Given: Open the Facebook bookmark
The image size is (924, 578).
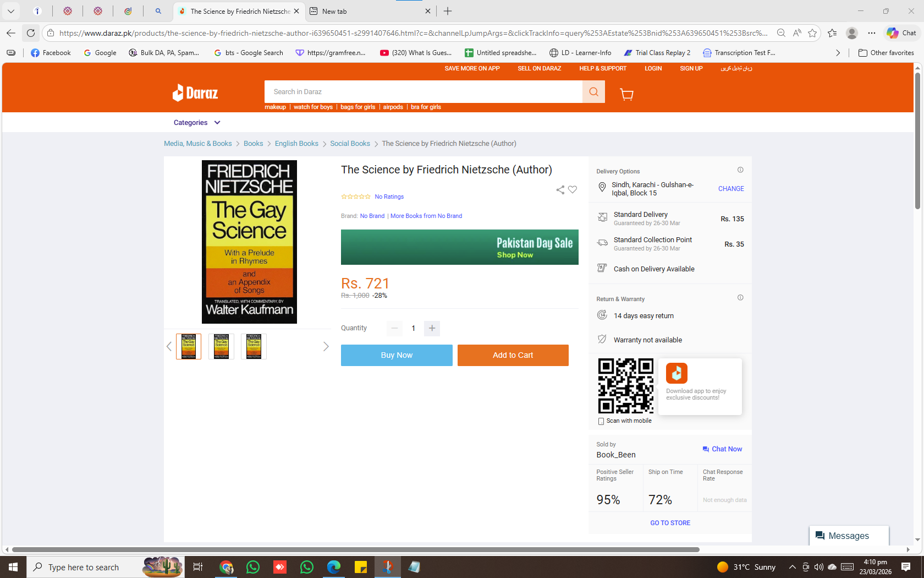Looking at the screenshot, I should click(51, 53).
